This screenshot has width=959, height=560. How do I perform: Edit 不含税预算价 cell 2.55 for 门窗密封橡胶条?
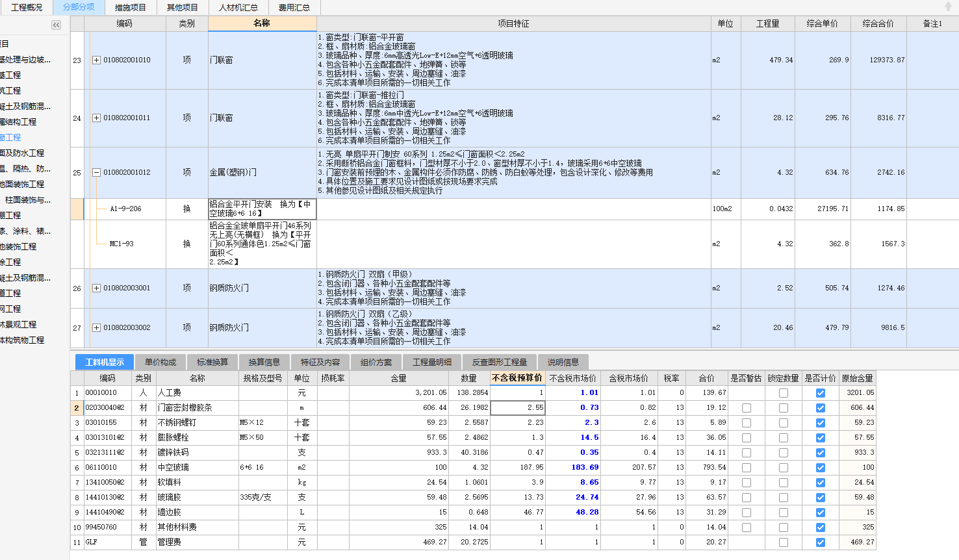click(x=517, y=408)
